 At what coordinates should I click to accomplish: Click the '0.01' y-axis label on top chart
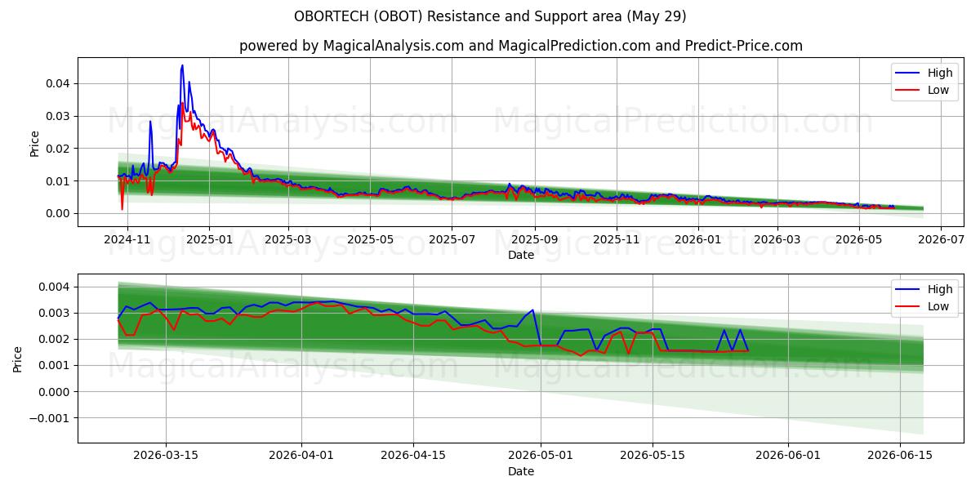click(x=60, y=181)
